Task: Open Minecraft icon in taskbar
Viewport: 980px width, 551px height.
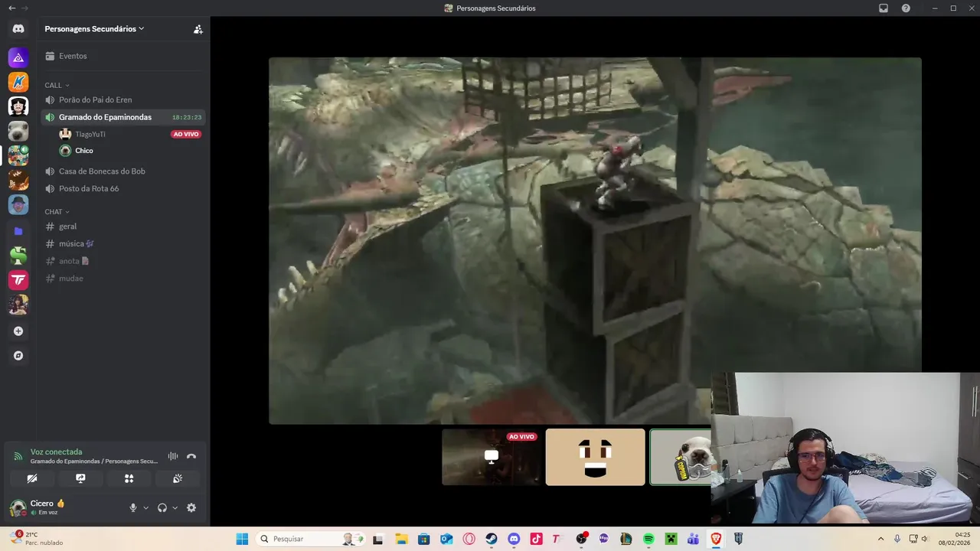Action: pos(671,539)
